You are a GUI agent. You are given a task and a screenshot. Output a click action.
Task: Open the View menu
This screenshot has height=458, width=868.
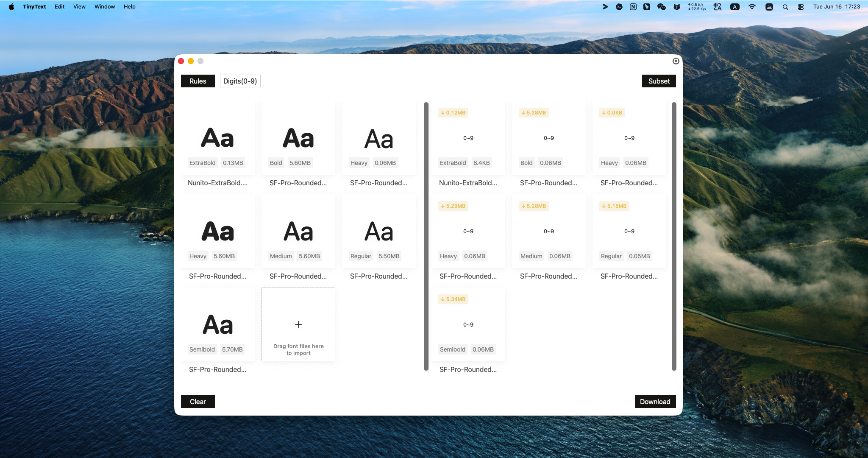pos(79,6)
